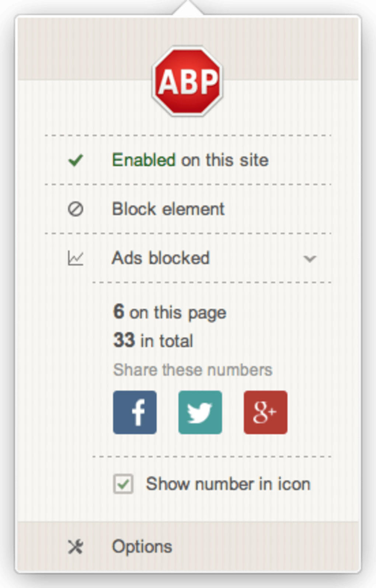The height and width of the screenshot is (588, 376).
Task: Click the Block element circle-slash icon
Action: pos(76,209)
